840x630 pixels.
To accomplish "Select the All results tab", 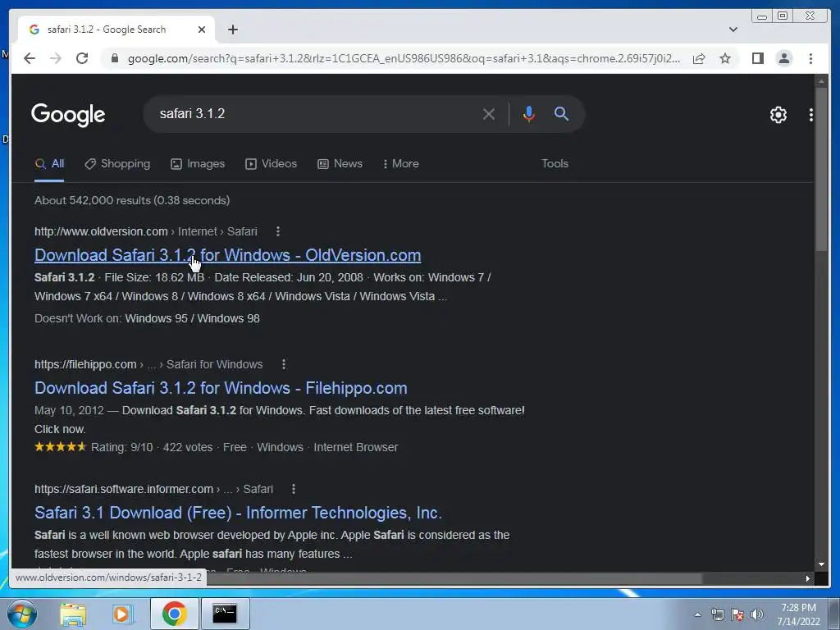I will 49,164.
